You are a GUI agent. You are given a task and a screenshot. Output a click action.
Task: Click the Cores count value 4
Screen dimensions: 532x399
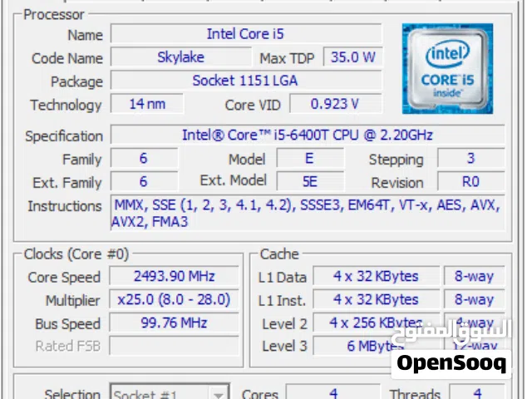click(x=333, y=392)
